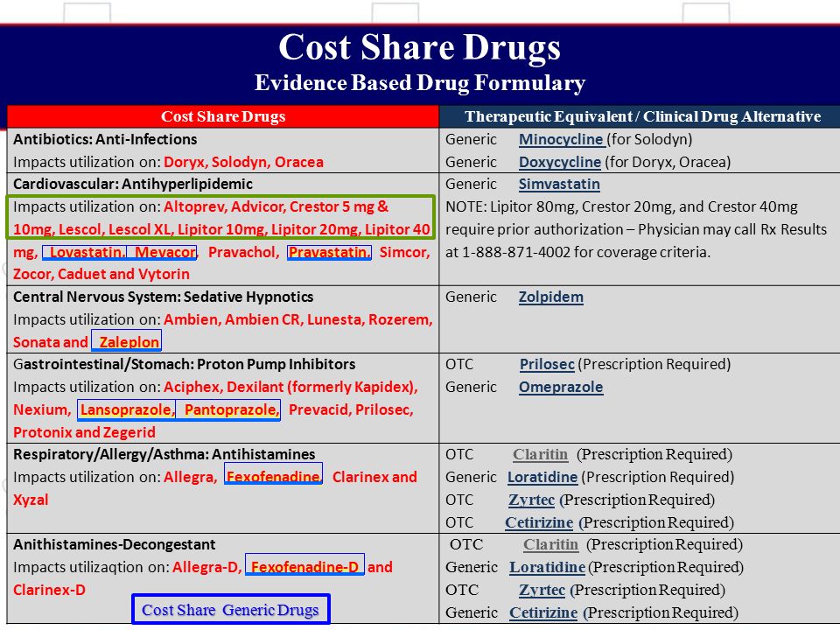Click the 'Cardiovascular: Antihyperlipidemic' heading

click(133, 185)
